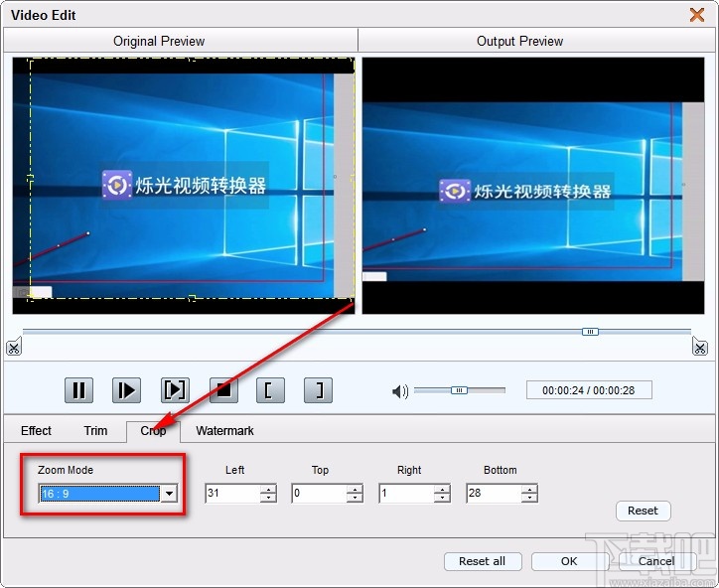
Task: Select the 16 : 9 Zoom Mode field
Action: point(100,494)
